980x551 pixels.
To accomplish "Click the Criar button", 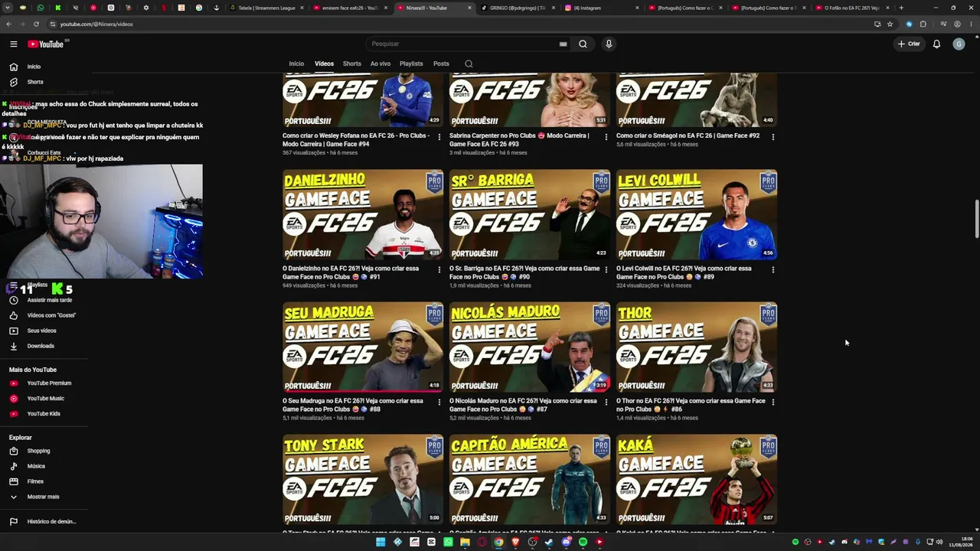I will pyautogui.click(x=910, y=44).
